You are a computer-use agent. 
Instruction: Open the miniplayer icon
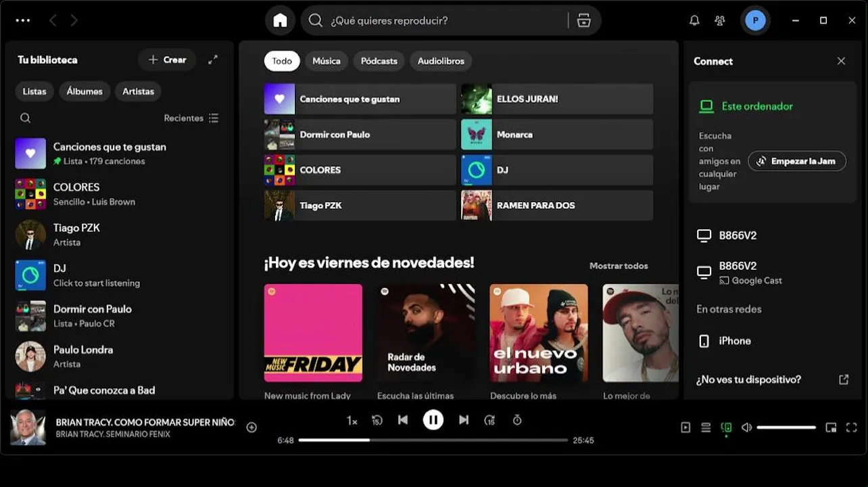point(831,427)
